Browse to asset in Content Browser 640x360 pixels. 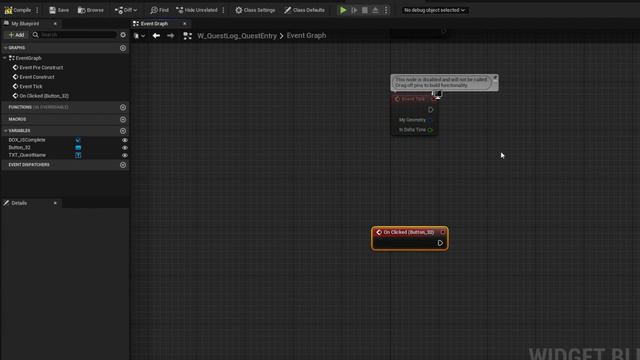click(91, 10)
